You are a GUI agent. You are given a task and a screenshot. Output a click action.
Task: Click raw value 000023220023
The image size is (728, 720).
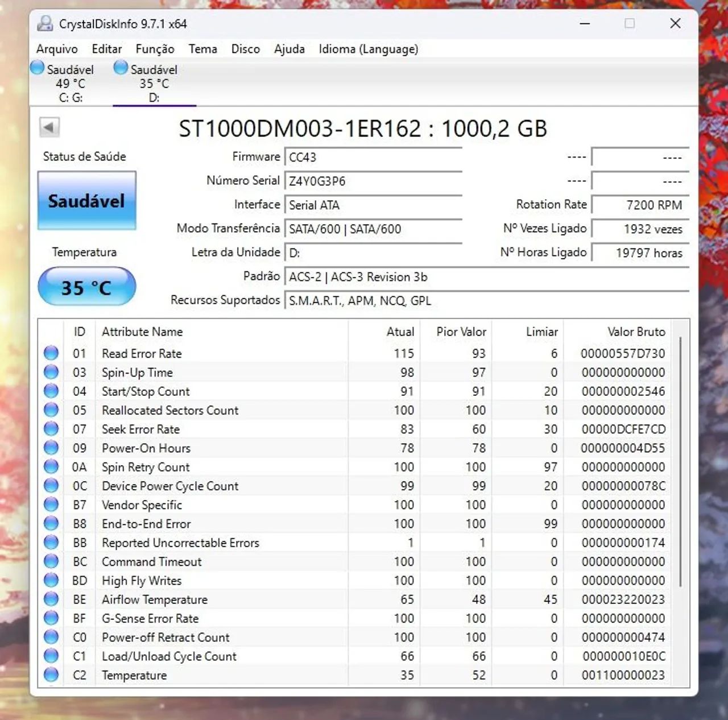623,599
